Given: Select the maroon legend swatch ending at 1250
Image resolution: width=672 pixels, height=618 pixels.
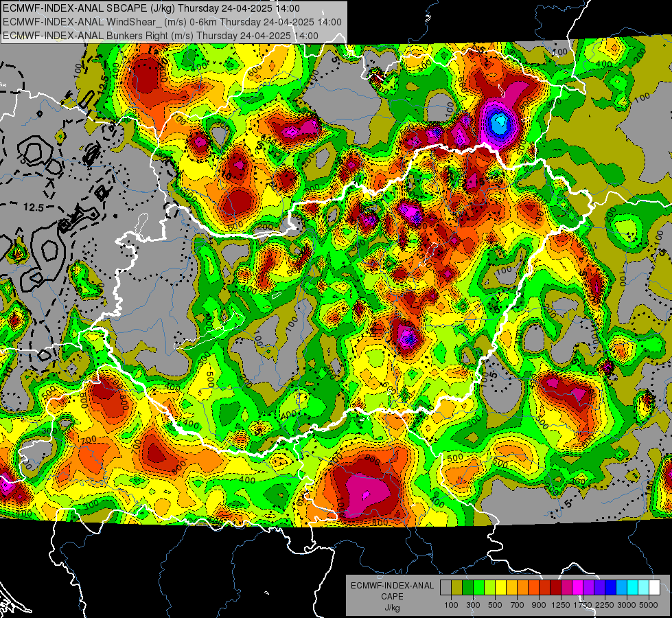Looking at the screenshot, I should click(556, 588).
